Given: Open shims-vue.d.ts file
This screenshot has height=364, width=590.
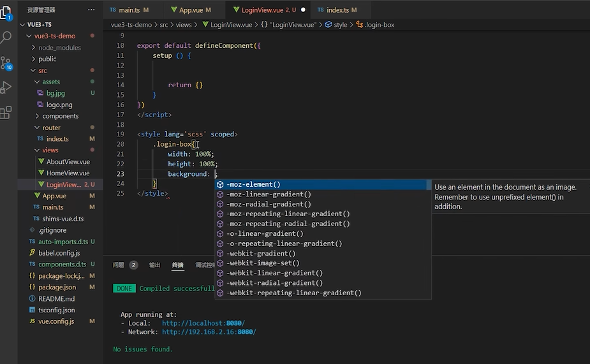Looking at the screenshot, I should [x=60, y=219].
